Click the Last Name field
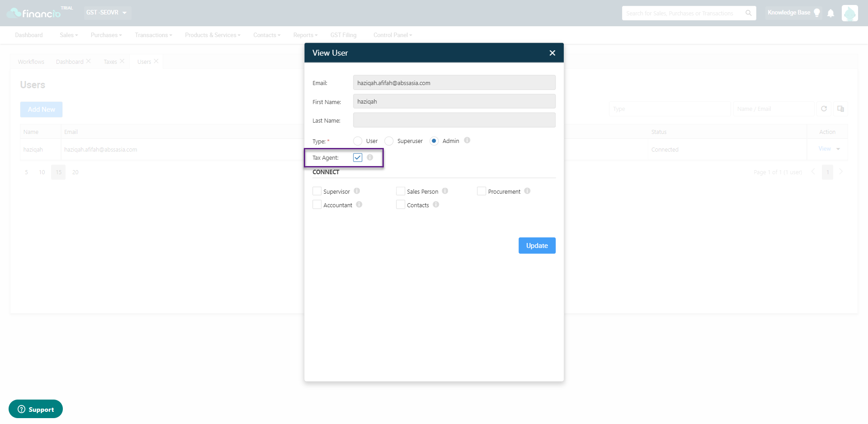 click(x=454, y=120)
